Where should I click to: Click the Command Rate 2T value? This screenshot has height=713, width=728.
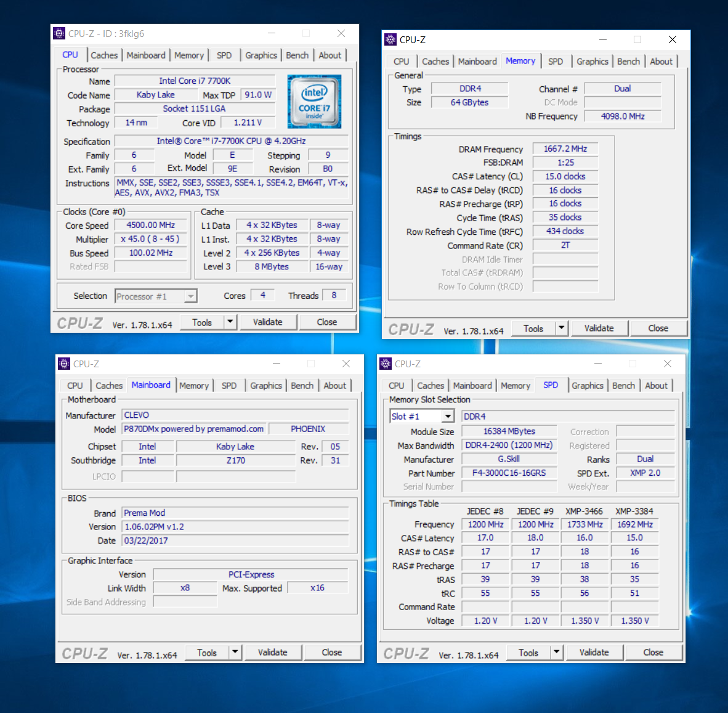565,245
